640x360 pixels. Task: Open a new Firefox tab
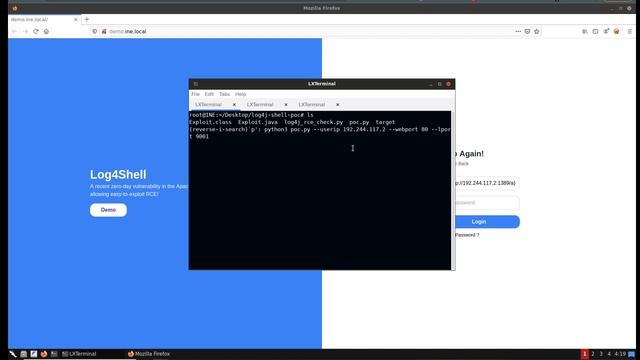click(x=87, y=19)
